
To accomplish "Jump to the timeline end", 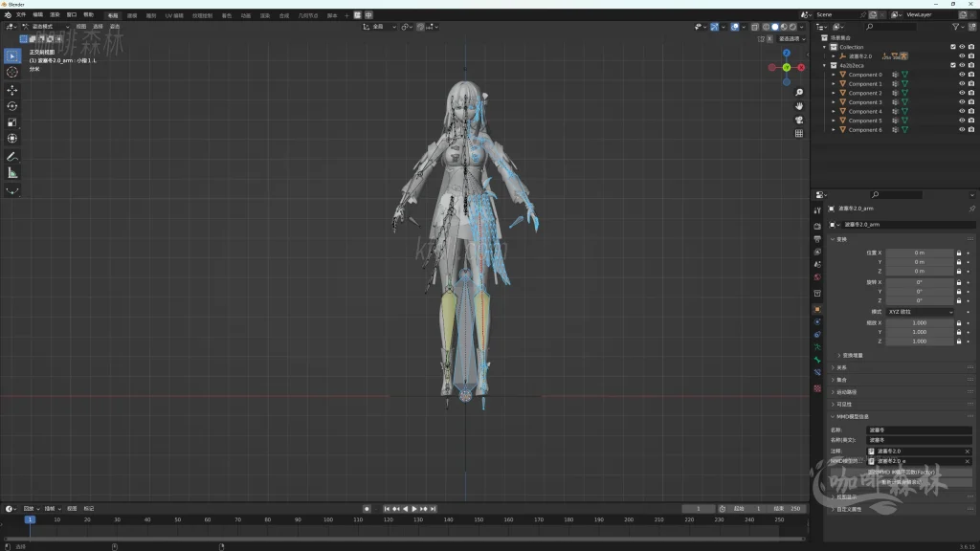I will click(433, 509).
